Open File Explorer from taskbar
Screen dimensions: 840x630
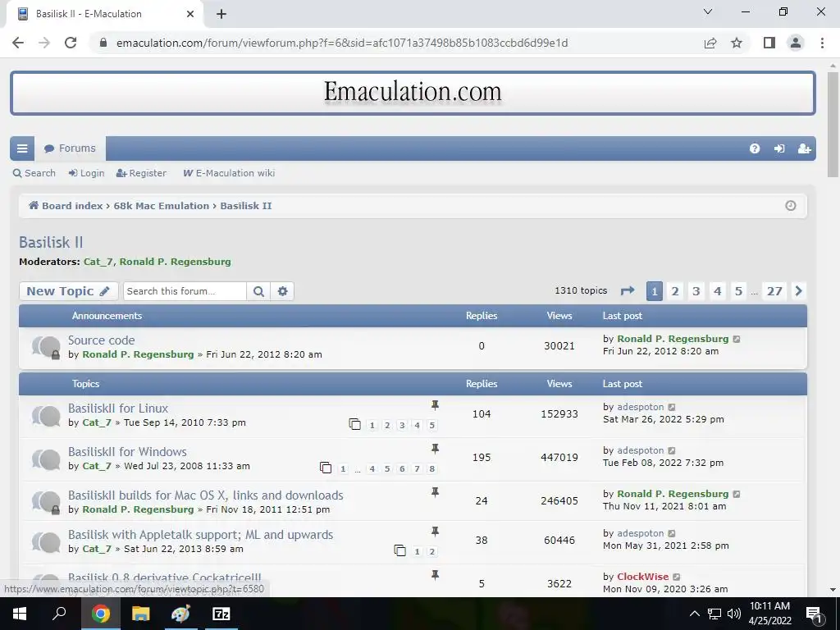[140, 614]
